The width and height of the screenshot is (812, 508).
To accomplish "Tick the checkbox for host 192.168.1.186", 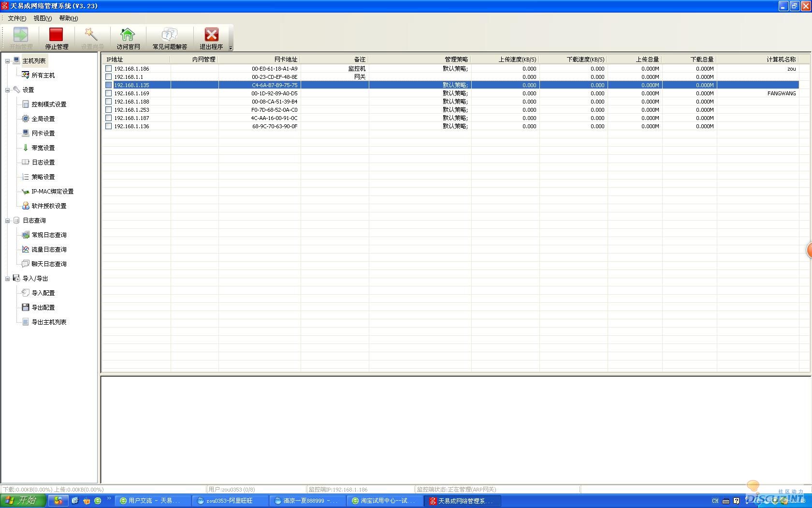I will click(x=109, y=69).
